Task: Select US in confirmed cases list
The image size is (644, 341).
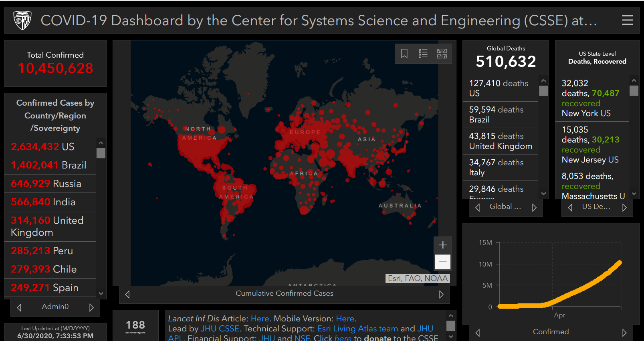Action: click(x=43, y=146)
